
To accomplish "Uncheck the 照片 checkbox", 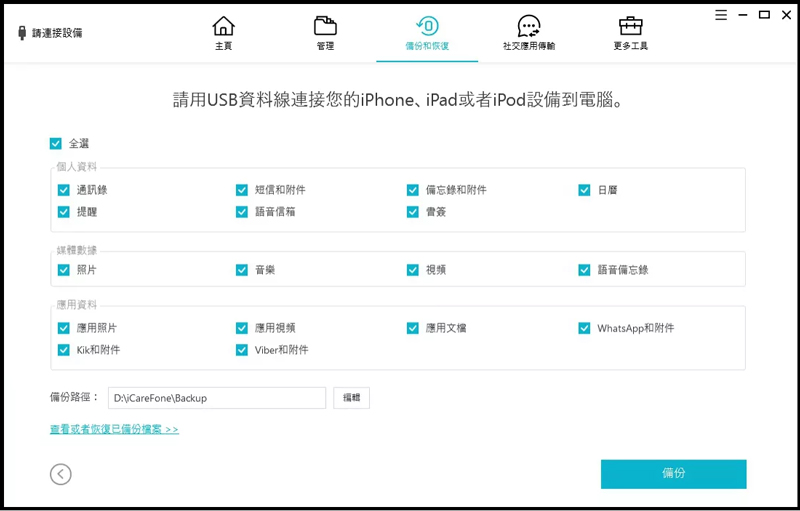I will coord(64,270).
